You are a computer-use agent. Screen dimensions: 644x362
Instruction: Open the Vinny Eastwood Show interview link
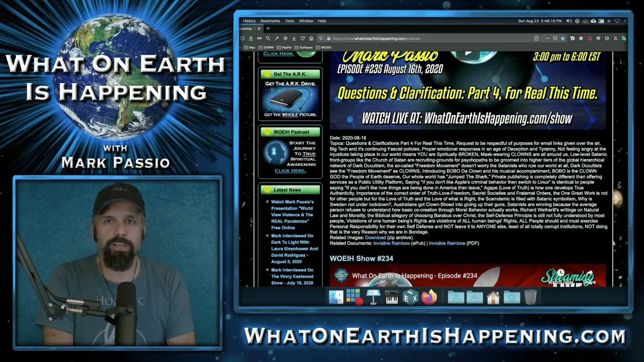(x=292, y=277)
